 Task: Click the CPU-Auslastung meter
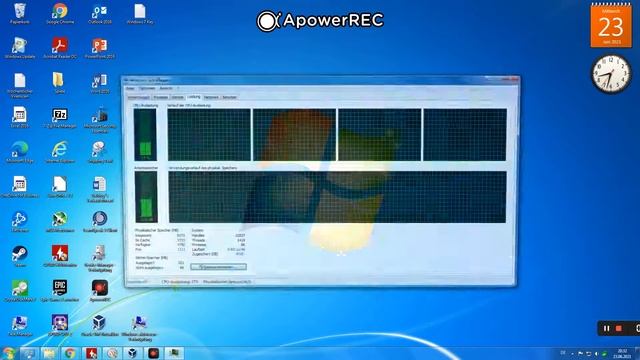pyautogui.click(x=145, y=134)
